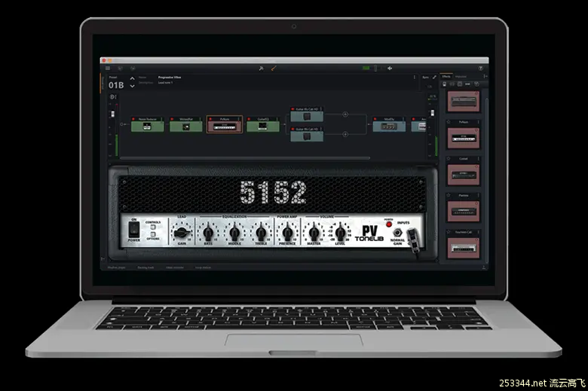The height and width of the screenshot is (391, 588).
Task: Open the PvNum library item three-dot menu
Action: click(479, 122)
